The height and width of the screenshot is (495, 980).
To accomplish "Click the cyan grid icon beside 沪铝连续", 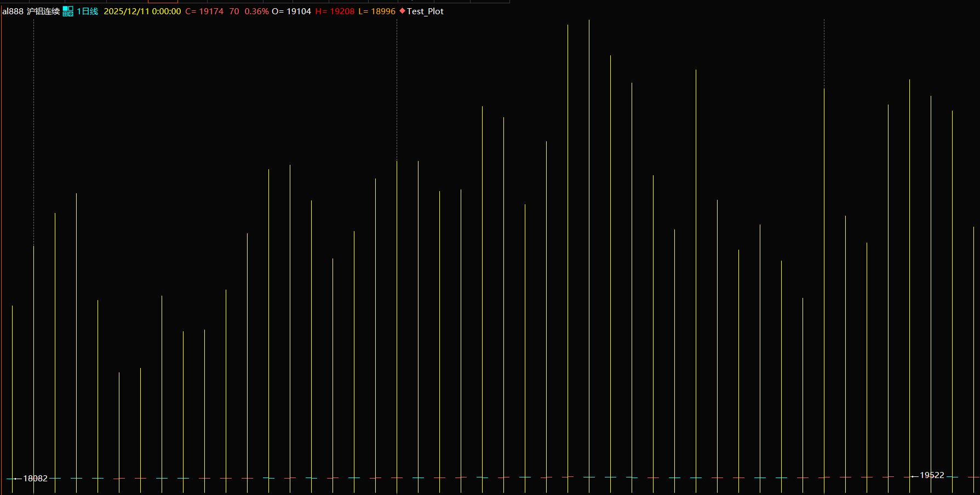I will (68, 11).
